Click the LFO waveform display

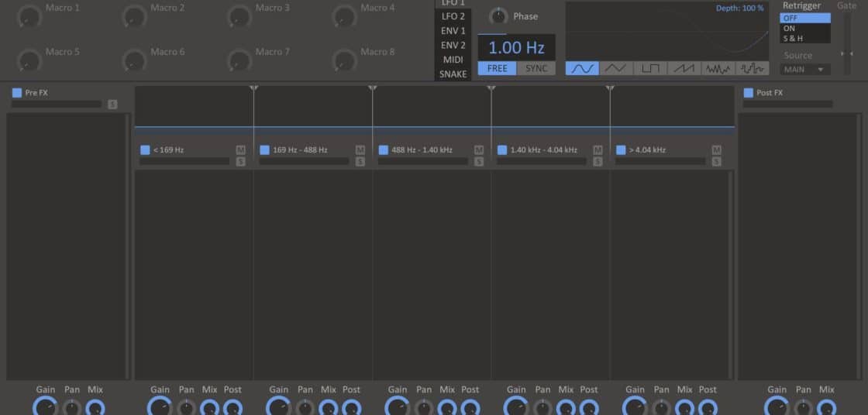pos(667,31)
